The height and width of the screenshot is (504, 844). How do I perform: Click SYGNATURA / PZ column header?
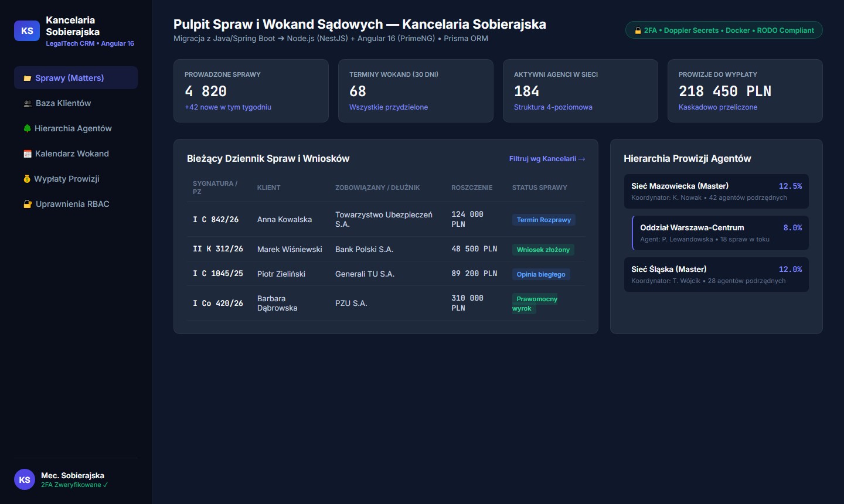pos(215,188)
